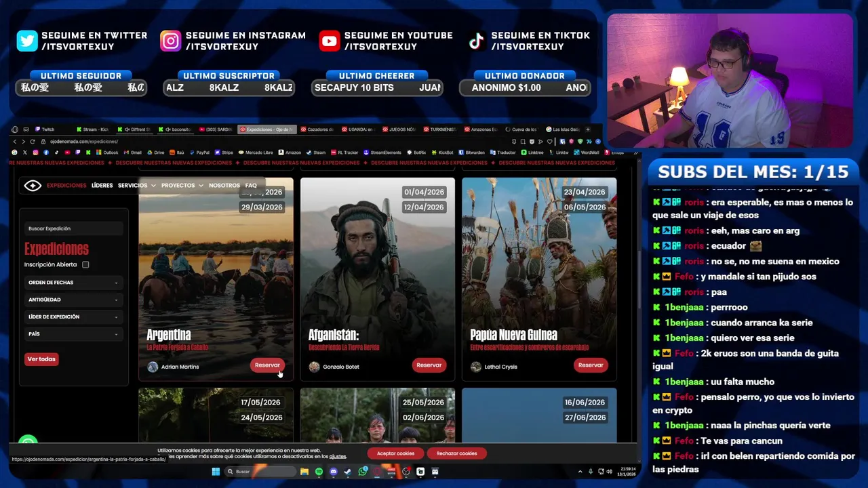Open the Mercado Libre bookmark
The height and width of the screenshot is (488, 868).
pyautogui.click(x=256, y=152)
